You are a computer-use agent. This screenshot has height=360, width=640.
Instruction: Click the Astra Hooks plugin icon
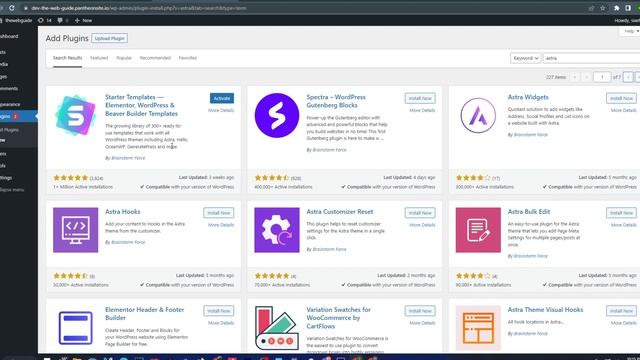click(76, 230)
